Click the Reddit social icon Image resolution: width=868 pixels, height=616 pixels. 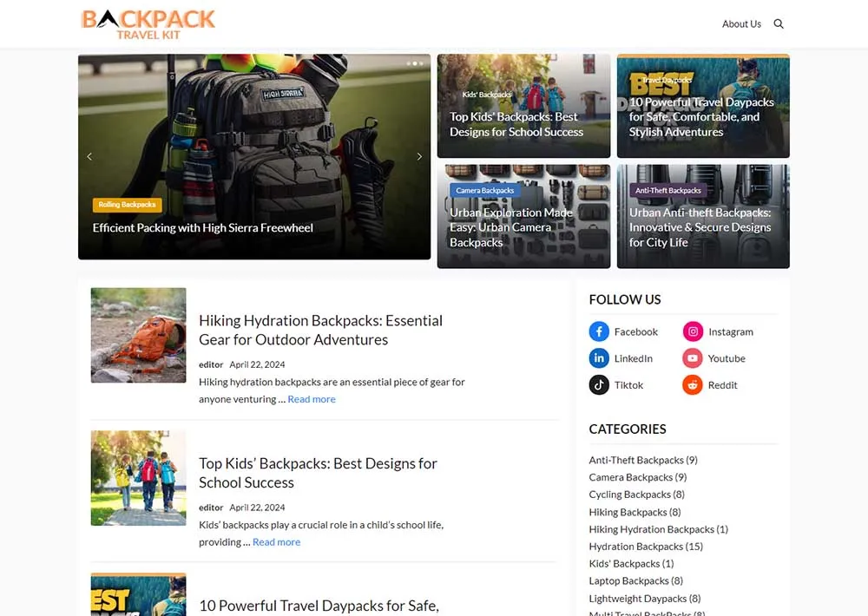click(x=693, y=385)
